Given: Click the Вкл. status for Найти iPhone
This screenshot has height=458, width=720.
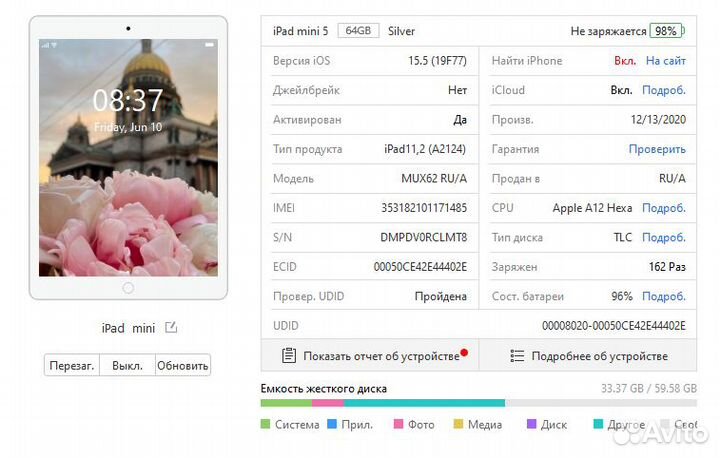Looking at the screenshot, I should point(625,61).
